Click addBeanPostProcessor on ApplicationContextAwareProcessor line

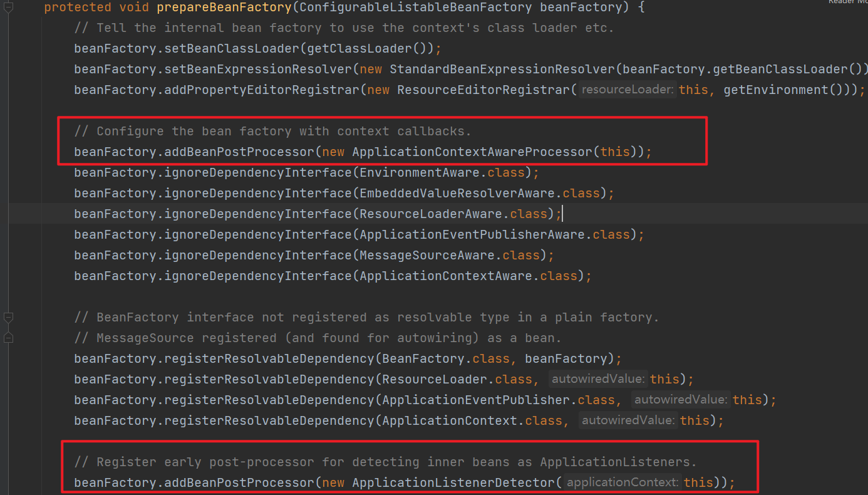[239, 152]
